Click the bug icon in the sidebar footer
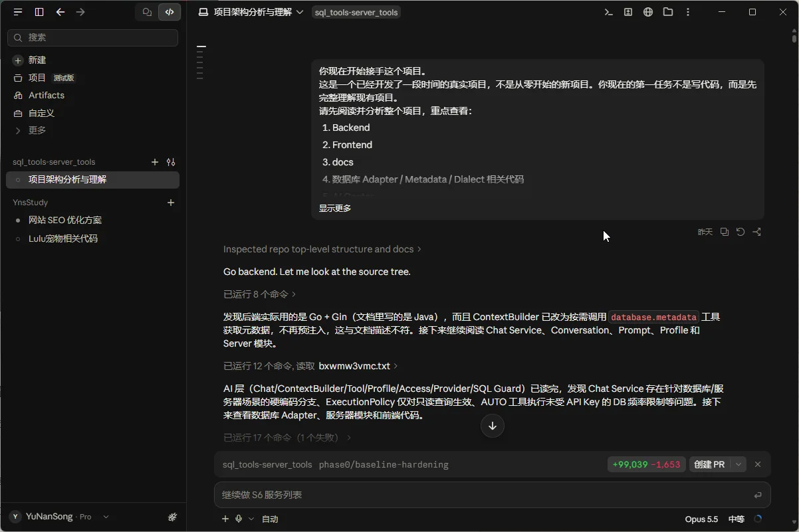This screenshot has height=532, width=799. point(172,517)
